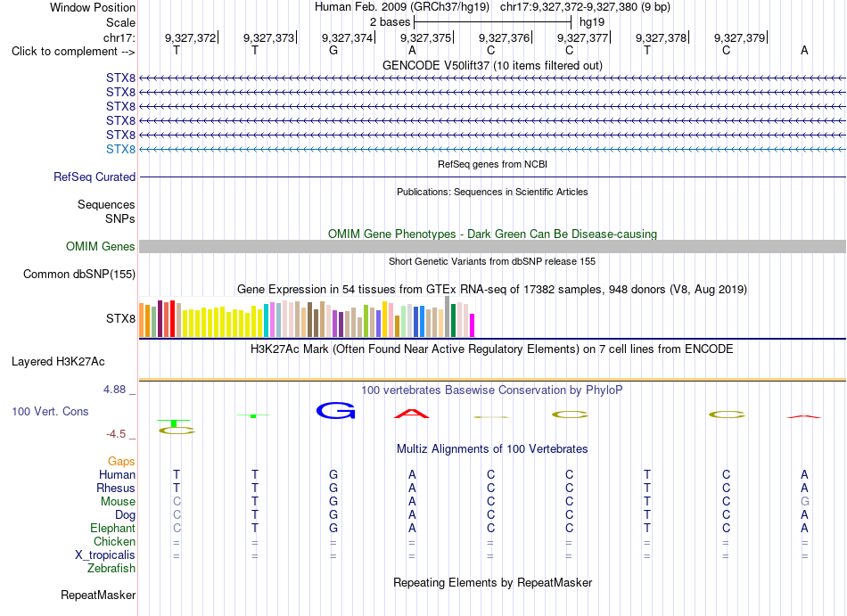Screen dimensions: 847x616
Task: Click the '2 bases' scale text
Action: pyautogui.click(x=390, y=22)
